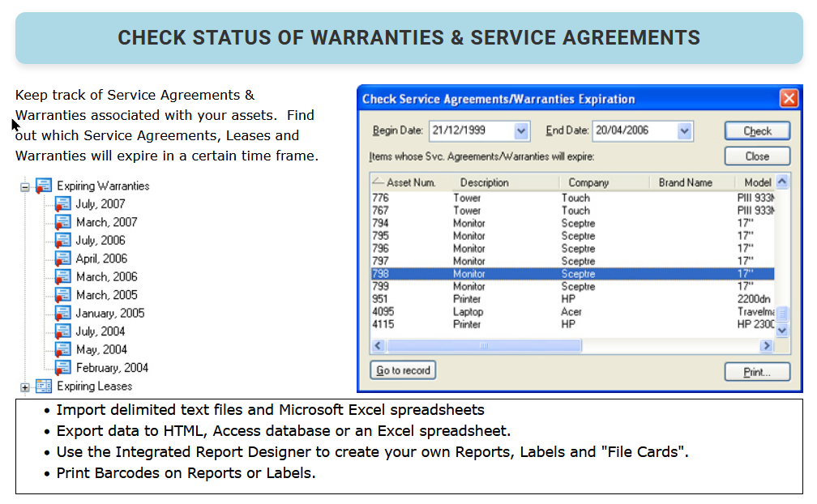817x504 pixels.
Task: Click the icon beside March, 2005
Action: pos(62,295)
